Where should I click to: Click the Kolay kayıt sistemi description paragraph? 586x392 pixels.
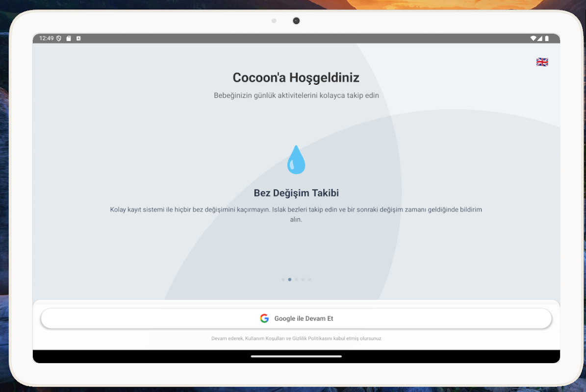pos(296,214)
